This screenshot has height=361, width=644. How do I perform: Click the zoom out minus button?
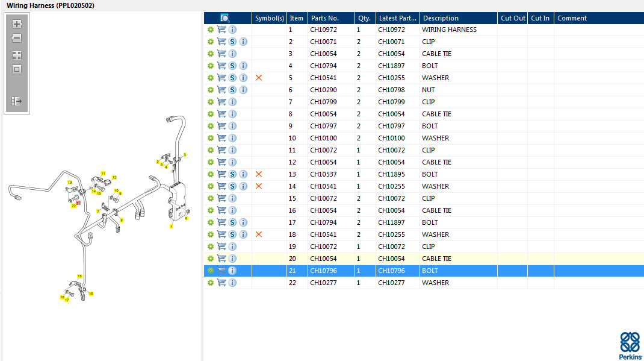pyautogui.click(x=17, y=39)
